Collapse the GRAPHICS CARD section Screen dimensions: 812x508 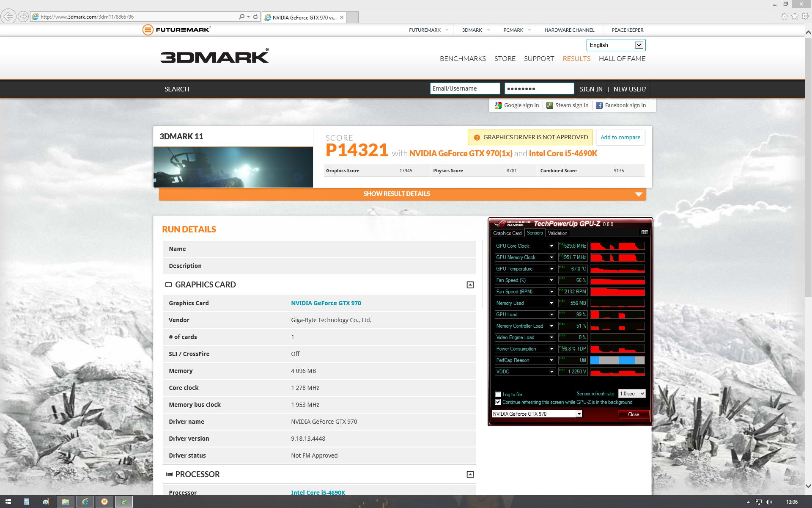(470, 285)
